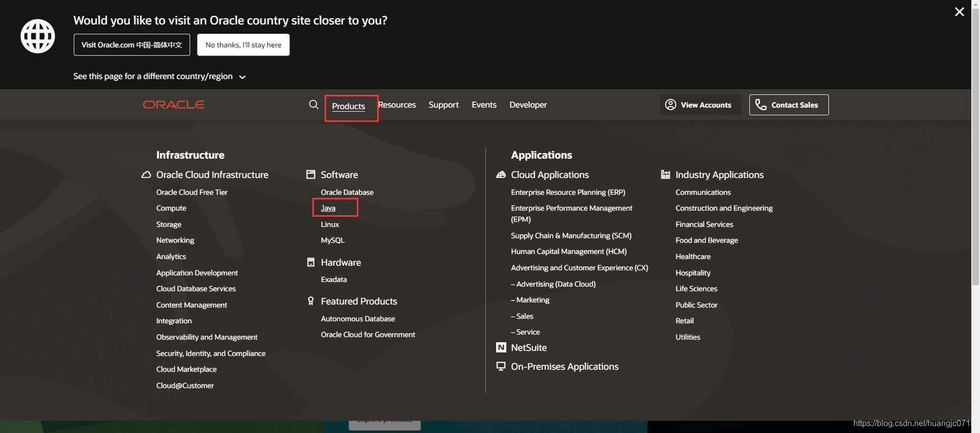Click the NetSuite N icon
This screenshot has height=433, width=980.
click(x=501, y=347)
